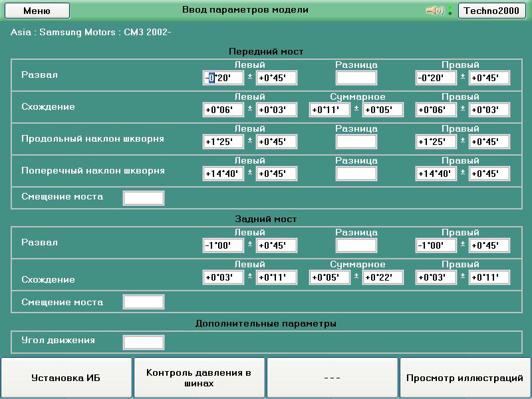Select front Развал right value field -0°20'

coord(436,78)
